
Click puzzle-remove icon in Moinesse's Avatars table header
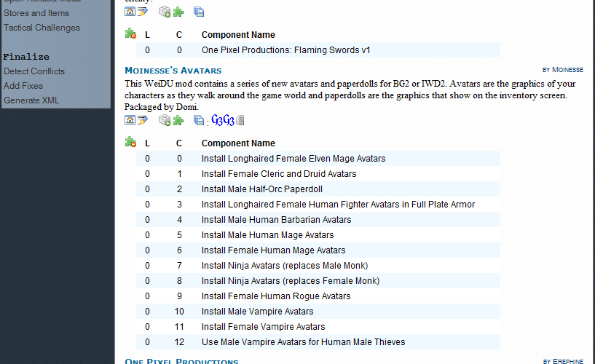coord(130,142)
